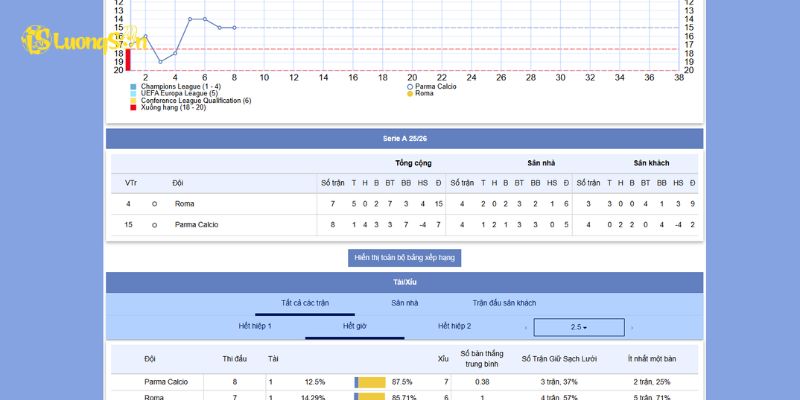Click the left arrow beside 2.5 selector

click(526, 327)
